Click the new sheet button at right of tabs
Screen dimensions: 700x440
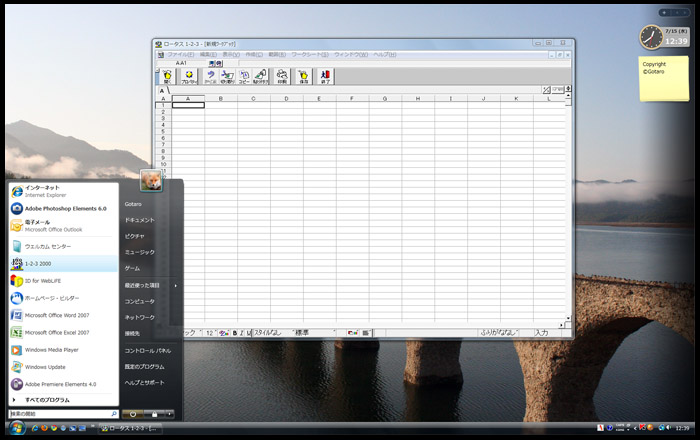point(558,90)
